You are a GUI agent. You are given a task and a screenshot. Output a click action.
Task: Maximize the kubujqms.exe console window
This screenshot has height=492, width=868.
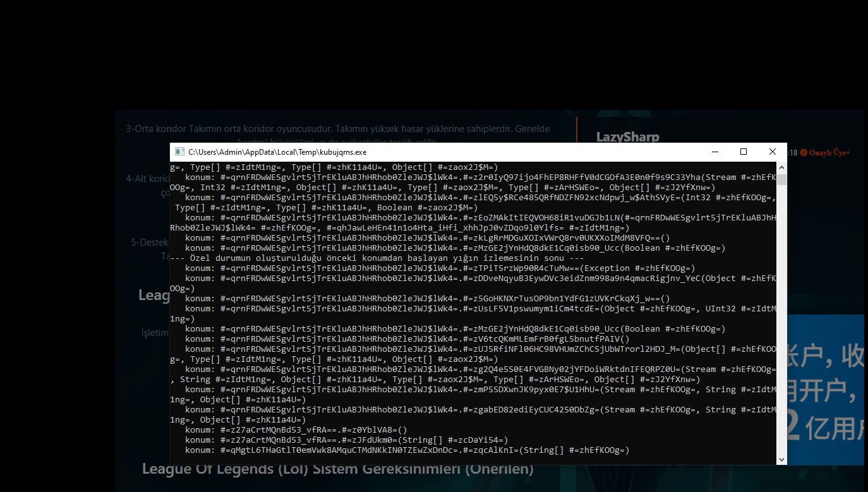pos(744,152)
